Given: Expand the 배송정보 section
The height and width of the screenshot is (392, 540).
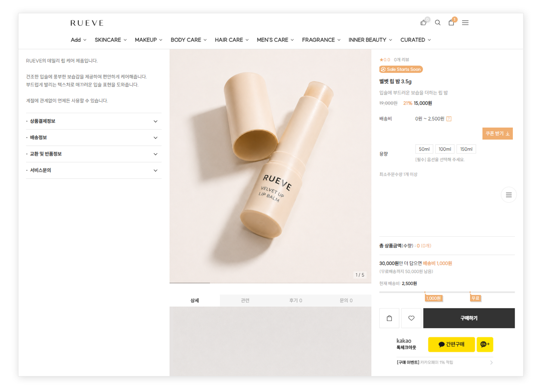Looking at the screenshot, I should pos(93,138).
